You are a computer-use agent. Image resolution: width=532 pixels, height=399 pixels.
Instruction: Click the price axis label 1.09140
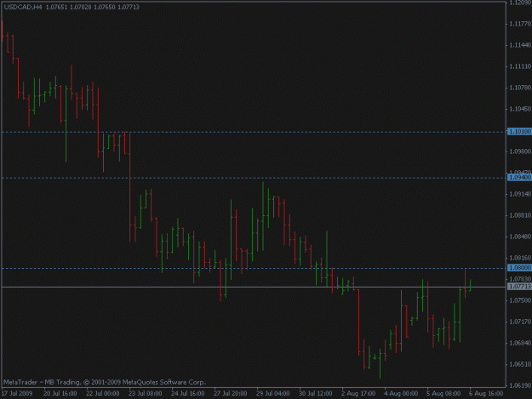(x=520, y=194)
